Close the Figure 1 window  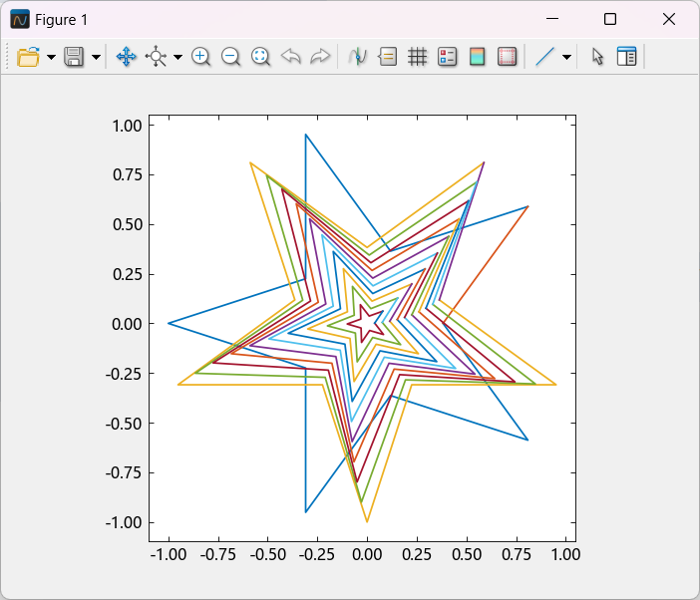[669, 19]
